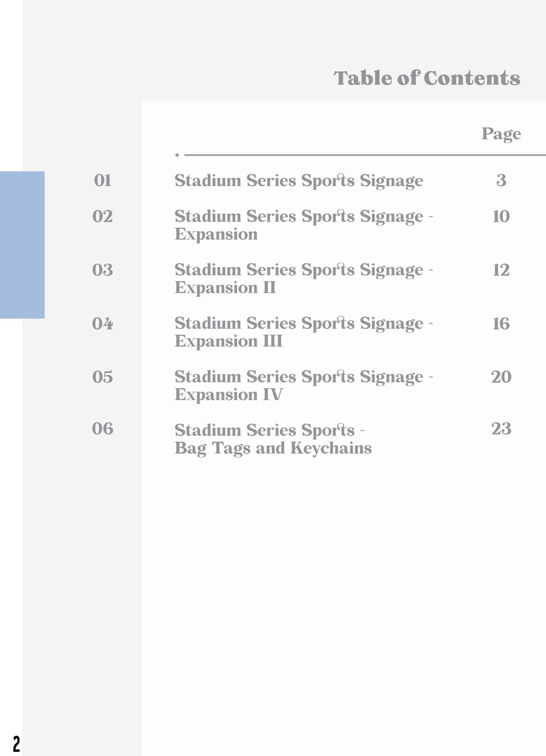The width and height of the screenshot is (546, 756).
Task: Open the Bag Tags and Keychains entry
Action: pos(273,439)
